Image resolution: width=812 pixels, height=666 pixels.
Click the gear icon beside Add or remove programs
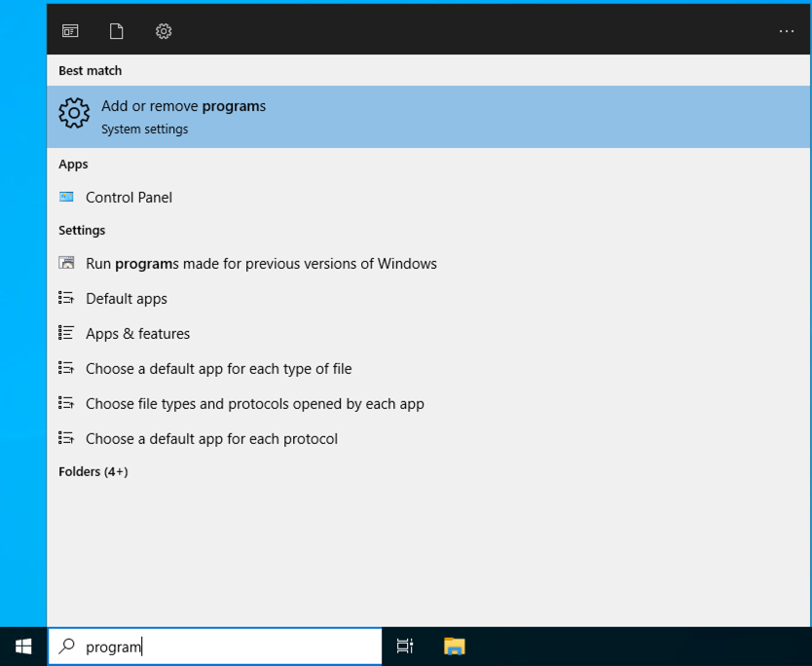[74, 113]
